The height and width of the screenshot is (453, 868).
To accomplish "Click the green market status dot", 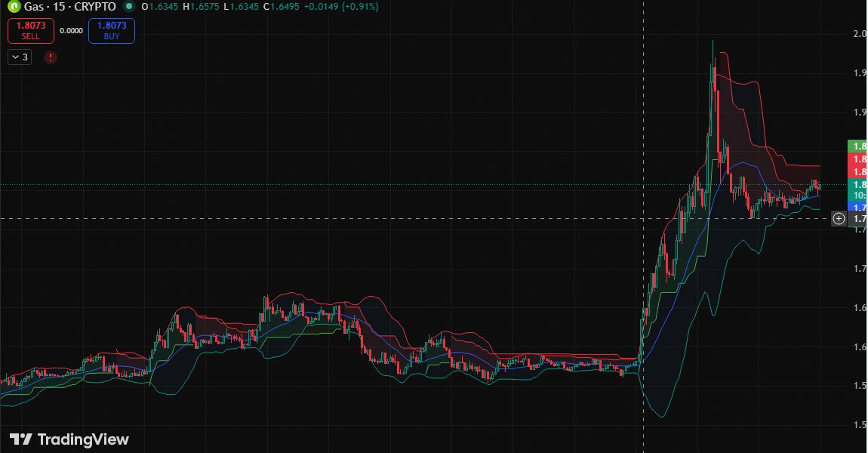I will click(x=129, y=7).
